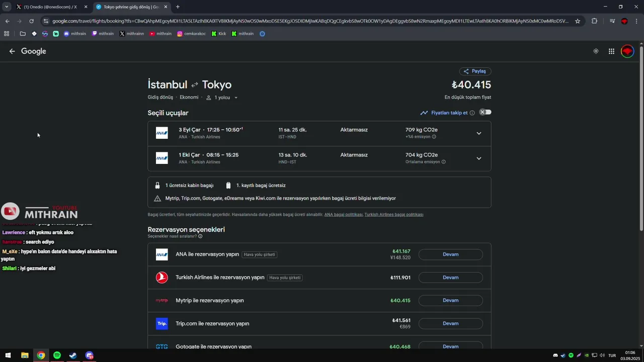
Task: Reload the page
Action: pyautogui.click(x=31, y=21)
